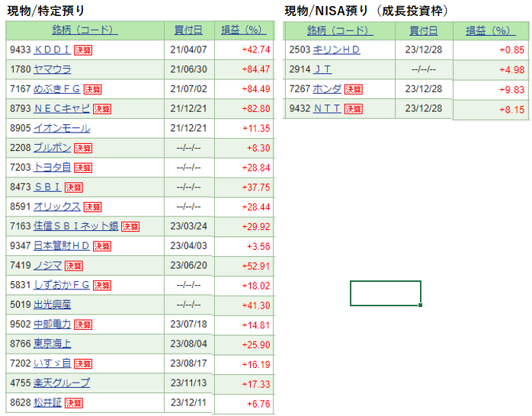Viewport: 532px width, 416px height.
Task: Click the 決算 badge next to めぶきFG
Action: click(93, 89)
